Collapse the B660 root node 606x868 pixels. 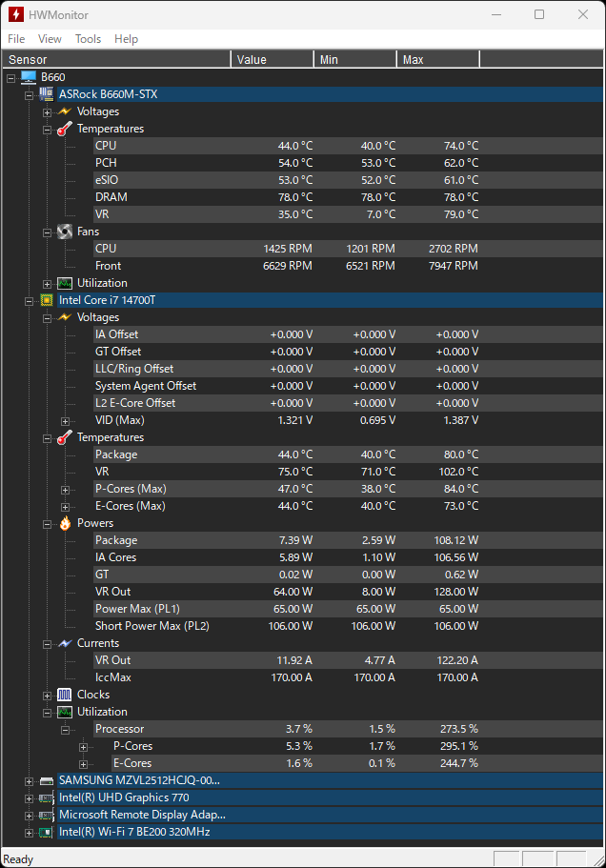coord(11,78)
